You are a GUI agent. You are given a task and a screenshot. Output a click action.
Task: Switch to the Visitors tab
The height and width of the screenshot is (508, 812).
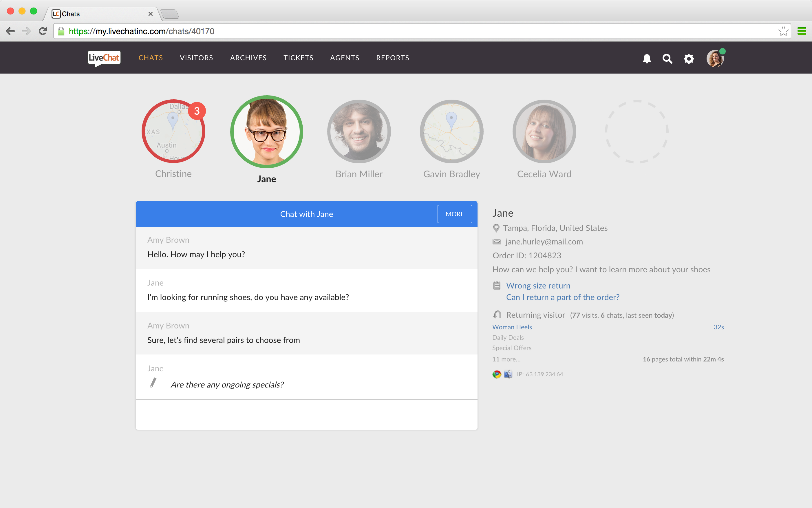tap(196, 58)
